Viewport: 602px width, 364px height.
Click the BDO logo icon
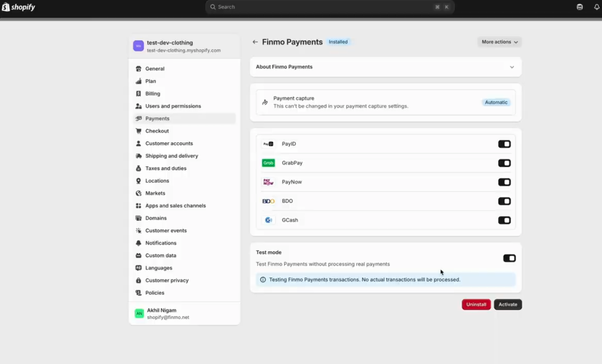click(x=268, y=201)
